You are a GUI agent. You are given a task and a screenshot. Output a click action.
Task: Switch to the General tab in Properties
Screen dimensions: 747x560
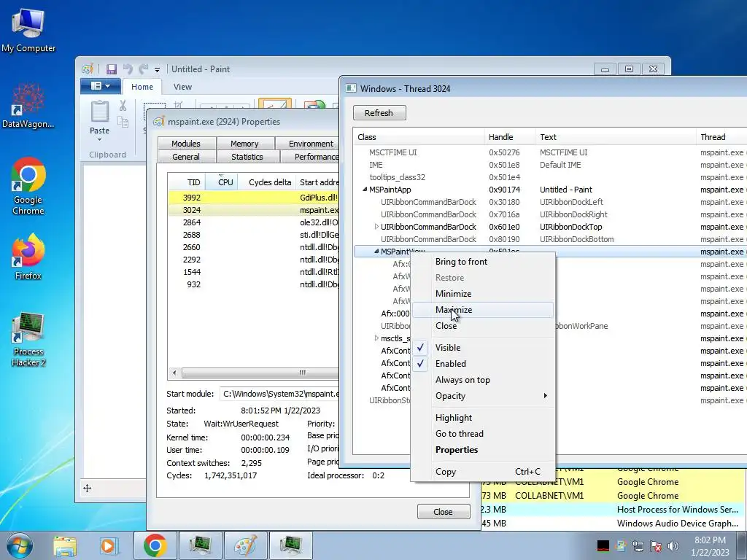tap(186, 157)
